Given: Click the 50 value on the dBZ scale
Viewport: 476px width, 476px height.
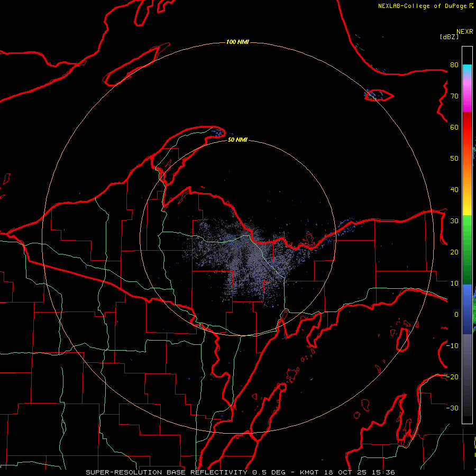Looking at the screenshot, I should tap(454, 159).
